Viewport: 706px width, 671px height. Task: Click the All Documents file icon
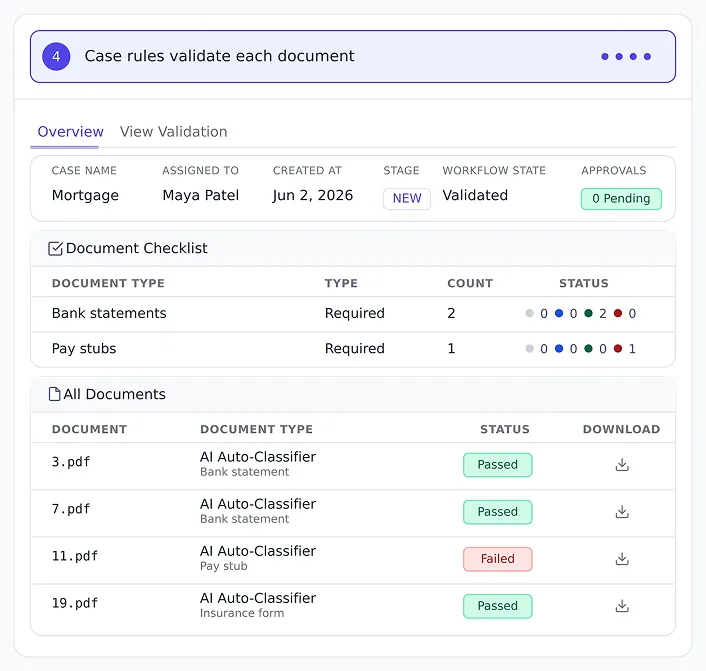coord(54,394)
